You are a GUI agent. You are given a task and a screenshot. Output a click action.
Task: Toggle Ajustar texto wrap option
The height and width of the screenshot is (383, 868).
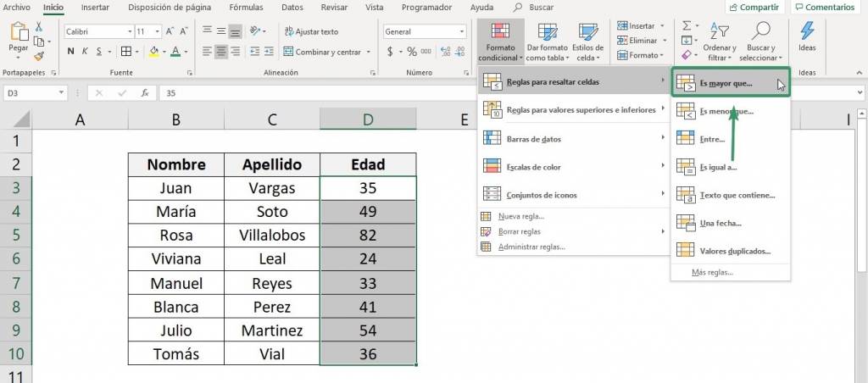[x=310, y=31]
